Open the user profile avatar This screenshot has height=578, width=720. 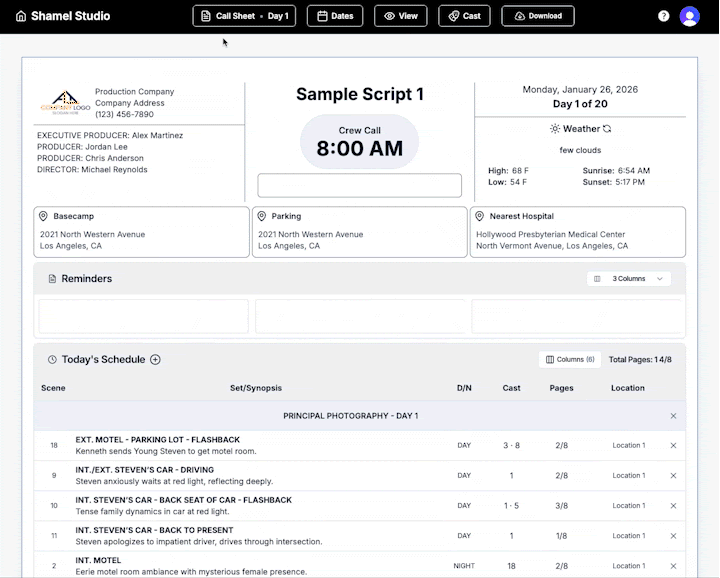point(690,16)
